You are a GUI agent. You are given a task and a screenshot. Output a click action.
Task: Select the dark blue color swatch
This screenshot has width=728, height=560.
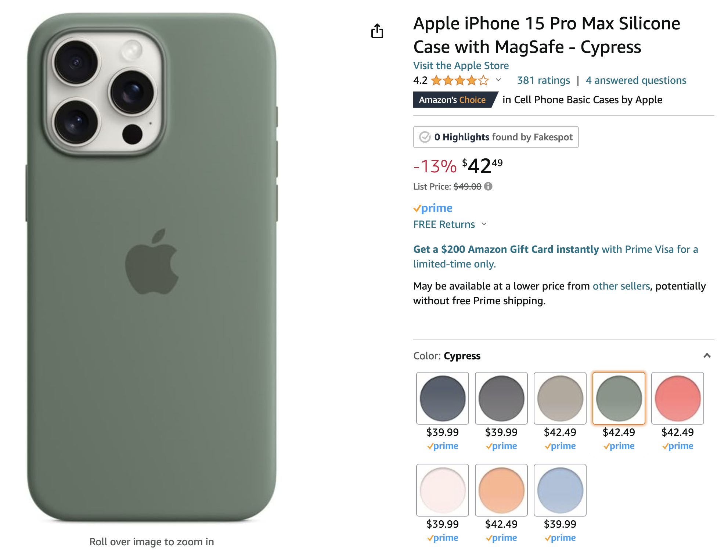pyautogui.click(x=442, y=398)
